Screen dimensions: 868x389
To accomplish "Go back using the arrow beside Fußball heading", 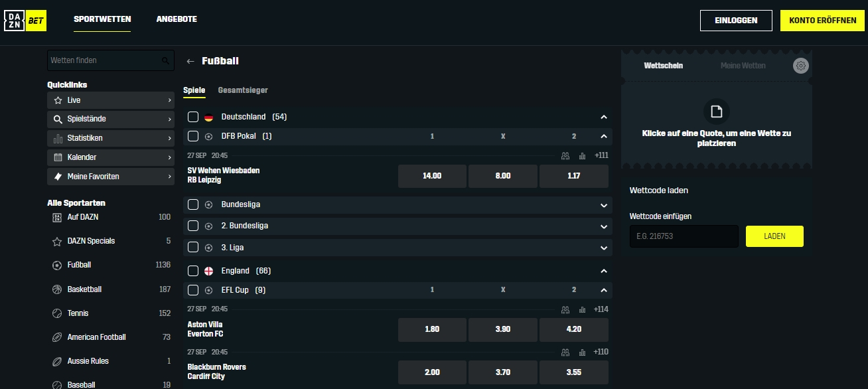I will [190, 61].
